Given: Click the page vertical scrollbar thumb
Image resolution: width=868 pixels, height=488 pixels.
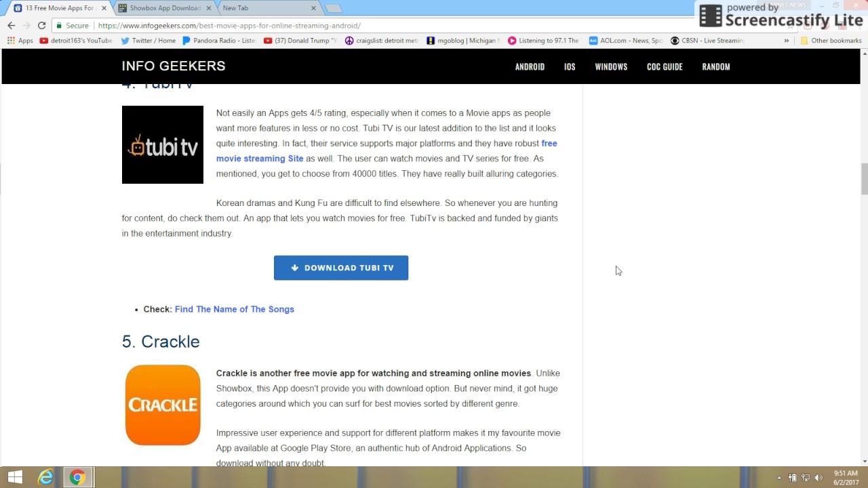Looking at the screenshot, I should click(x=864, y=178).
